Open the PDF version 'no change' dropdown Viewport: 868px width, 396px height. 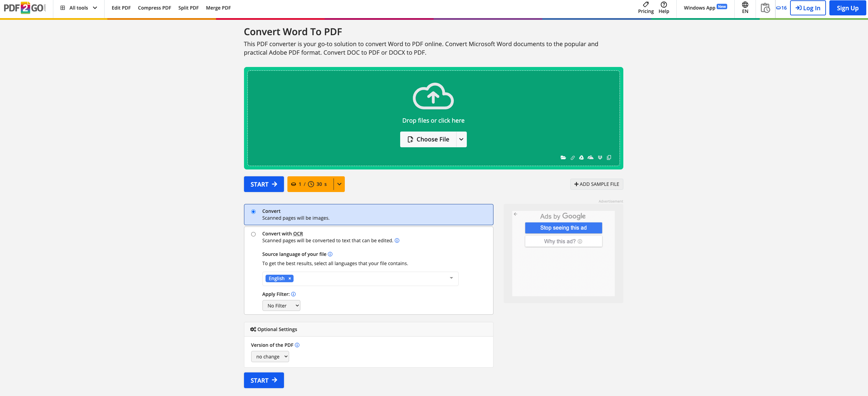(x=270, y=357)
